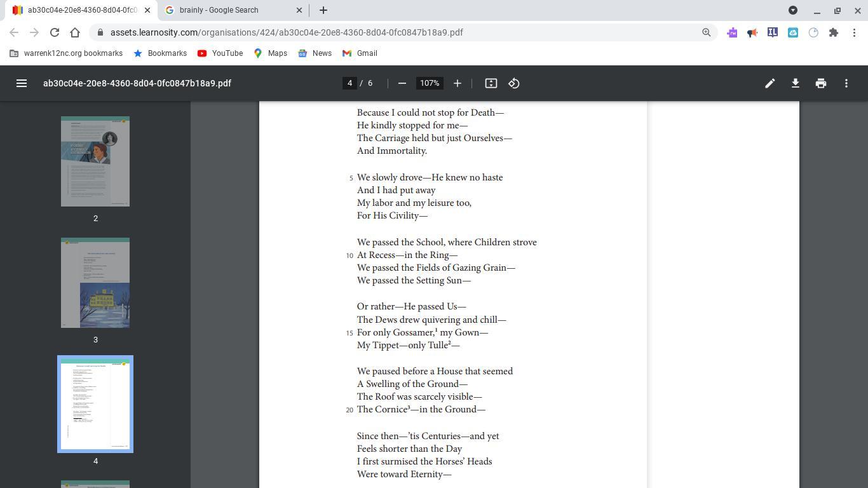Open the faded circular extension icon
This screenshot has height=488, width=868.
[x=813, y=32]
